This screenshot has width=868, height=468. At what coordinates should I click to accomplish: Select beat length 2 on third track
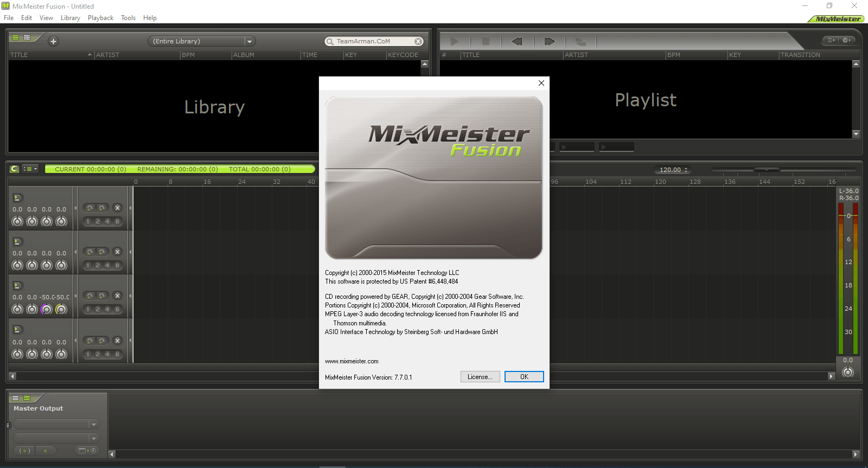[x=98, y=309]
